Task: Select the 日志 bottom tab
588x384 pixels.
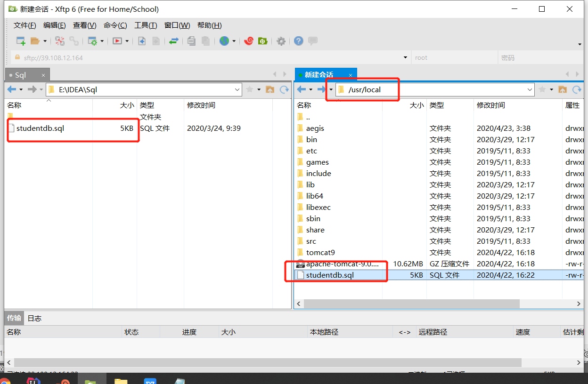Action: coord(34,318)
